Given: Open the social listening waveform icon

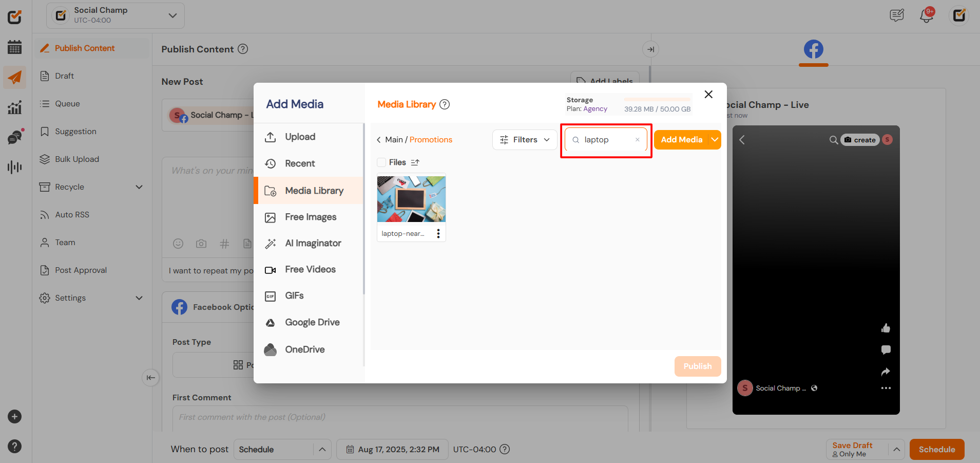Looking at the screenshot, I should [x=14, y=167].
